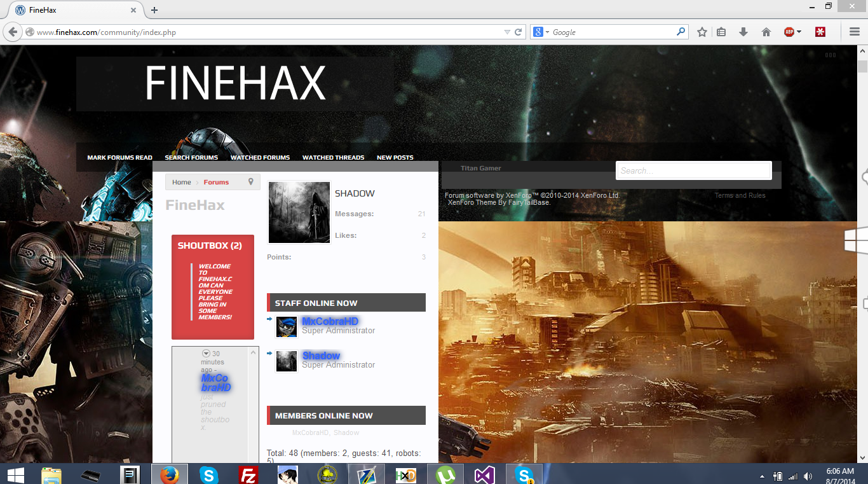The image size is (868, 484).
Task: Click the location pin icon beside Forums
Action: (250, 182)
